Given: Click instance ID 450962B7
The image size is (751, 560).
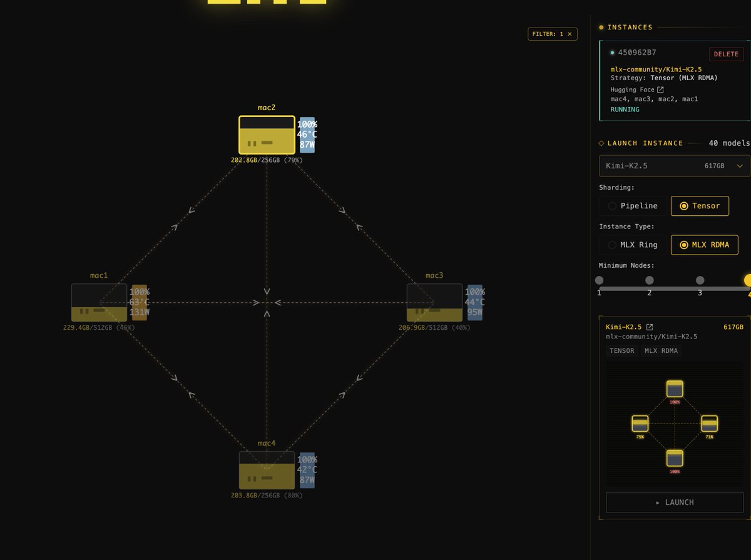Looking at the screenshot, I should click(637, 53).
